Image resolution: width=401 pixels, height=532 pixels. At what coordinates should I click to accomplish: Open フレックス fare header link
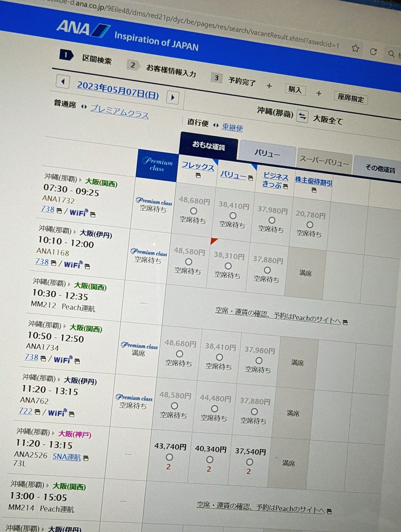tap(198, 166)
